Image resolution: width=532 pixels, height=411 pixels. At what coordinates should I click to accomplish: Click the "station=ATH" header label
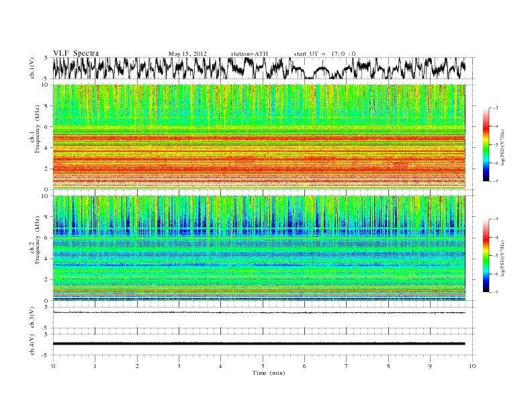point(249,54)
